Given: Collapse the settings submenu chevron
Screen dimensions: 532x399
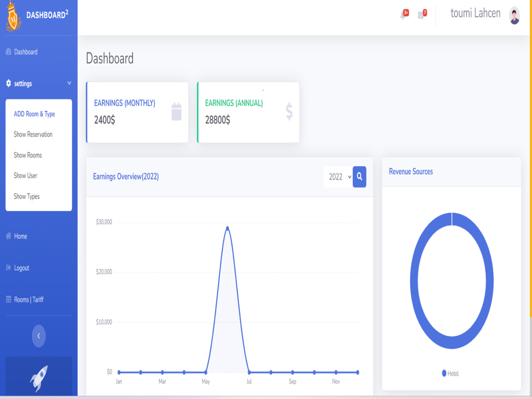Looking at the screenshot, I should tap(69, 83).
